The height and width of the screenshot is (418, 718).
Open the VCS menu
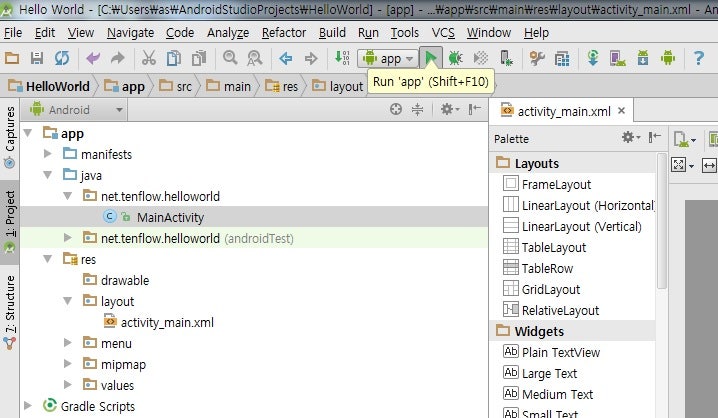click(443, 33)
